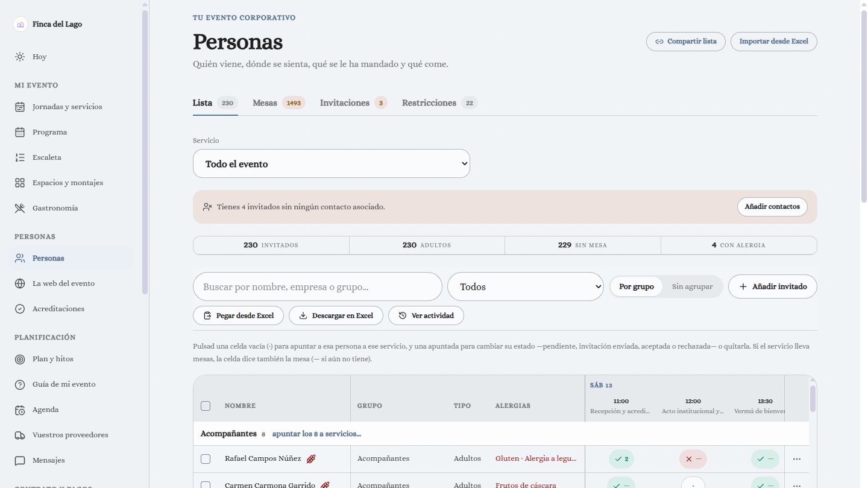Image resolution: width=868 pixels, height=488 pixels.
Task: Click the Añadir contactos button
Action: click(772, 207)
